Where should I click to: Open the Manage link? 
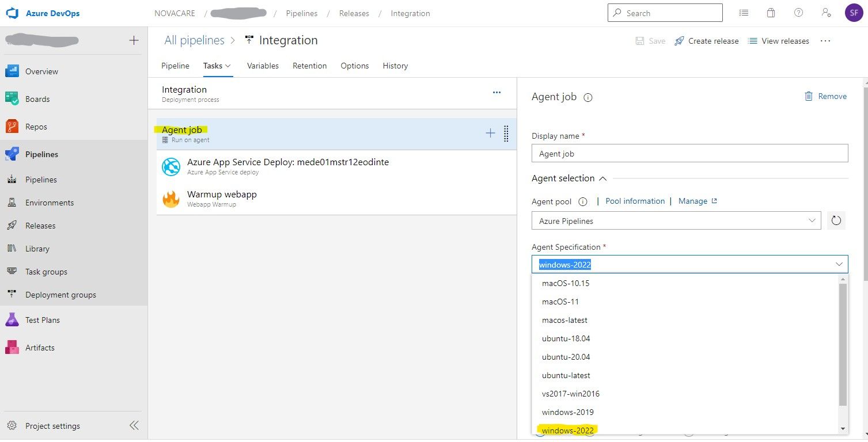pos(698,201)
